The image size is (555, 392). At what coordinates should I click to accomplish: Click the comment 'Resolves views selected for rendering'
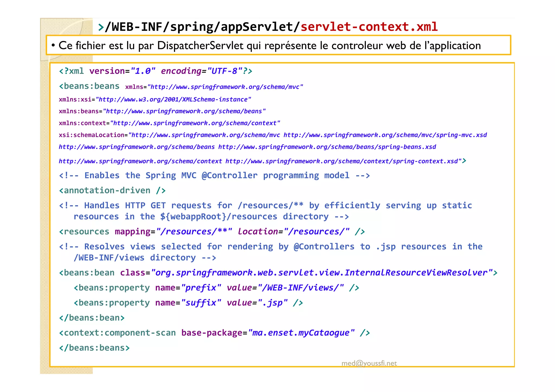(270, 247)
